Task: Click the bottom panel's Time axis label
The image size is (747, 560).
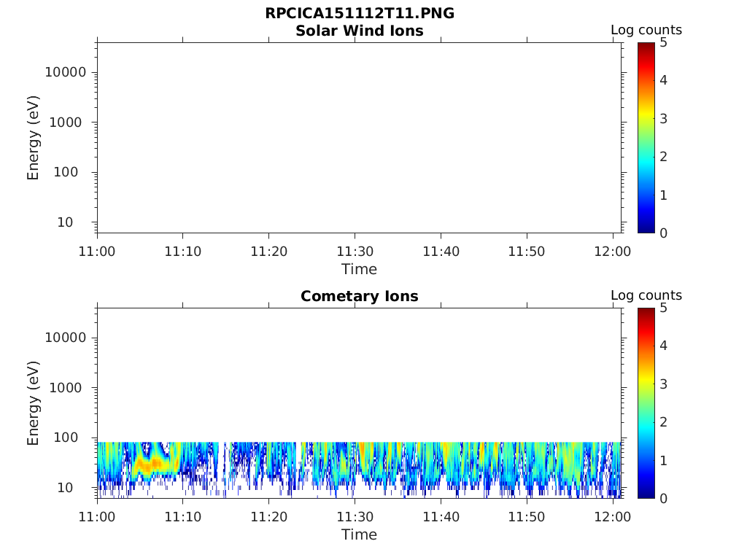Action: [359, 534]
